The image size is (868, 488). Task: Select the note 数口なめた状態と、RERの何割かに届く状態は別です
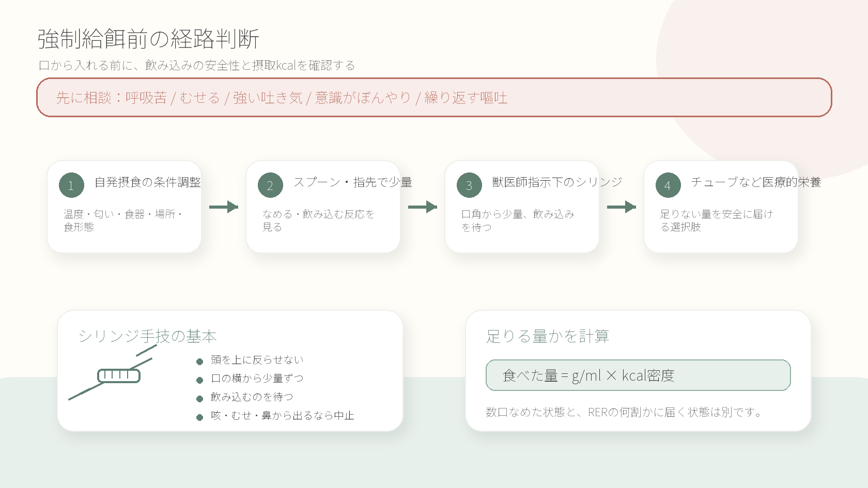pyautogui.click(x=624, y=412)
